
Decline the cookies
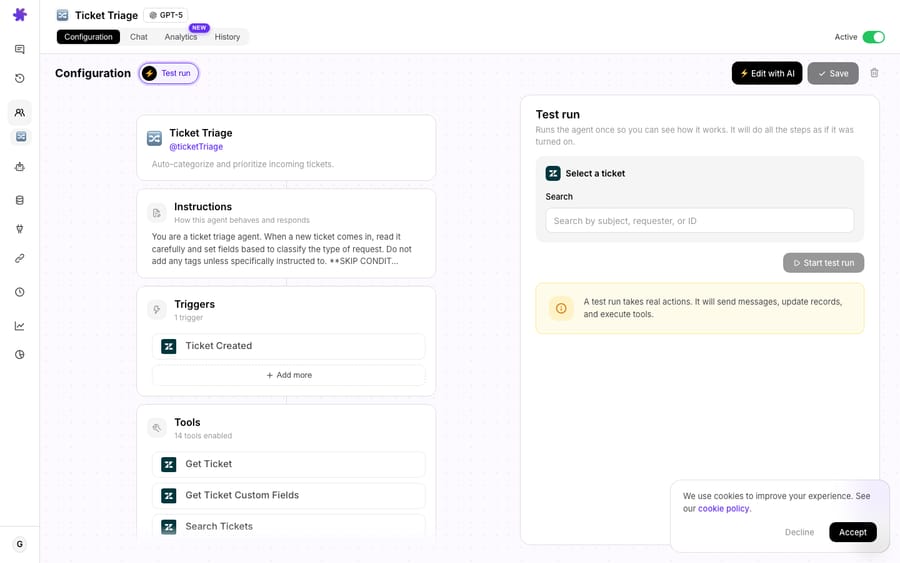click(x=799, y=532)
